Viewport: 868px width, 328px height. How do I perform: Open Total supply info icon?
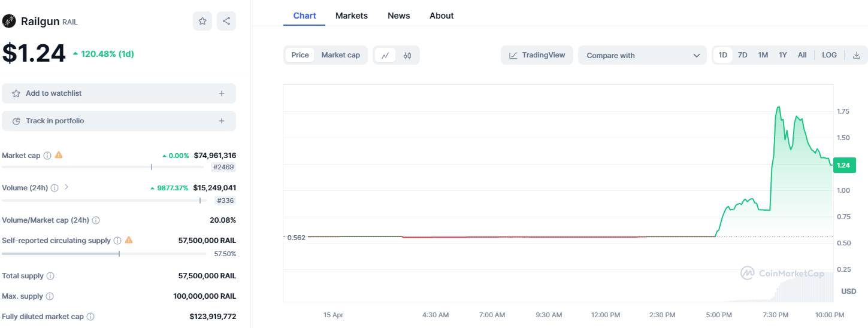tap(50, 276)
